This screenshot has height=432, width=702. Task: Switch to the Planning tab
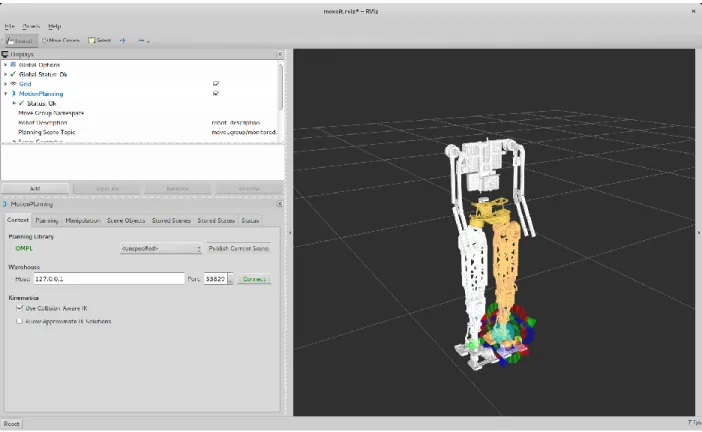47,221
